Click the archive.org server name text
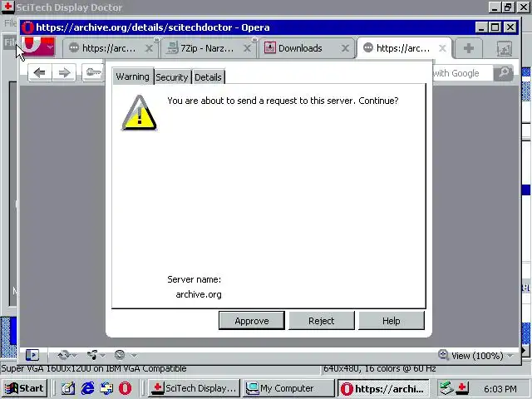 pos(199,294)
